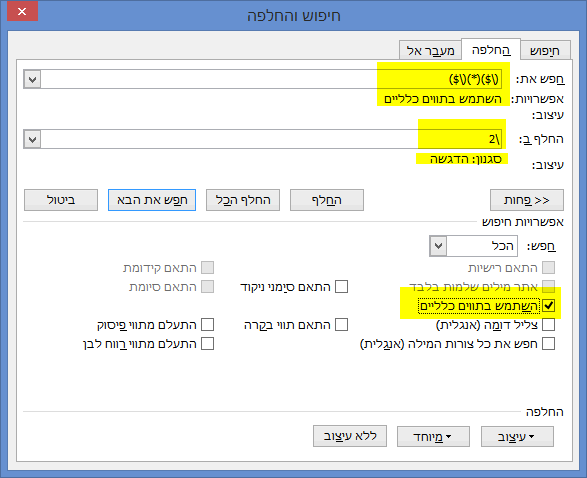Click the חפש את search text field
Viewport: 587px width, 478px height.
[271, 79]
